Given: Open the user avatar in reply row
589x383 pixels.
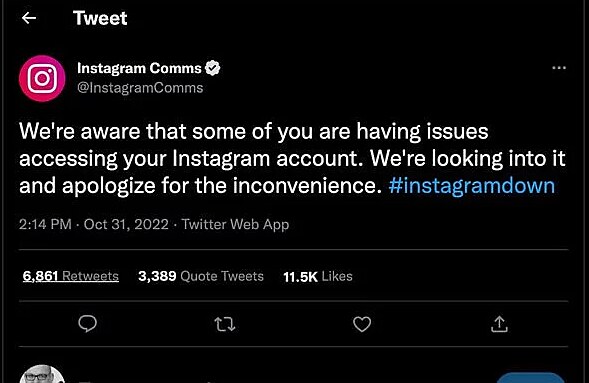Looking at the screenshot, I should (x=42, y=374).
